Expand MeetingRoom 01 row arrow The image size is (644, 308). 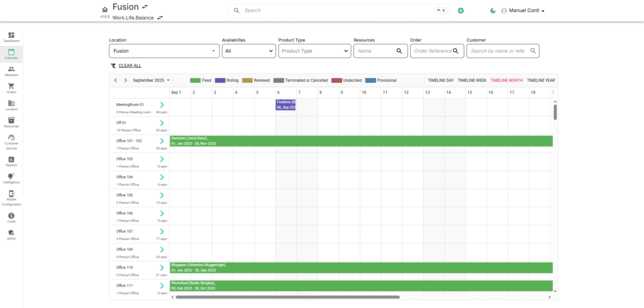[162, 105]
